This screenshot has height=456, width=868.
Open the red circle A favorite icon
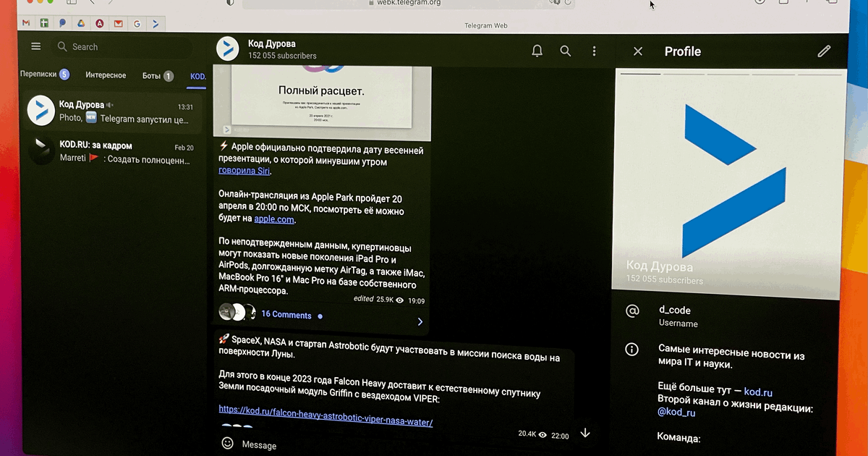coord(100,23)
